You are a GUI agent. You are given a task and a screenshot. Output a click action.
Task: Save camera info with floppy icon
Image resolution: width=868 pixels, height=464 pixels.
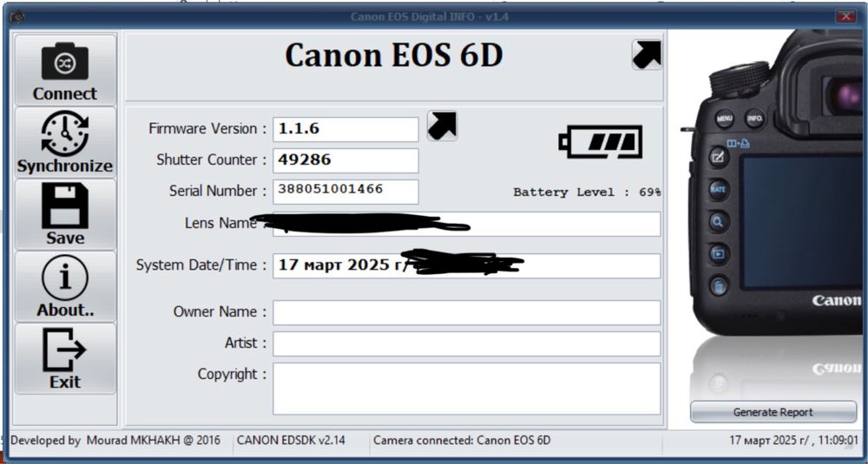65,214
